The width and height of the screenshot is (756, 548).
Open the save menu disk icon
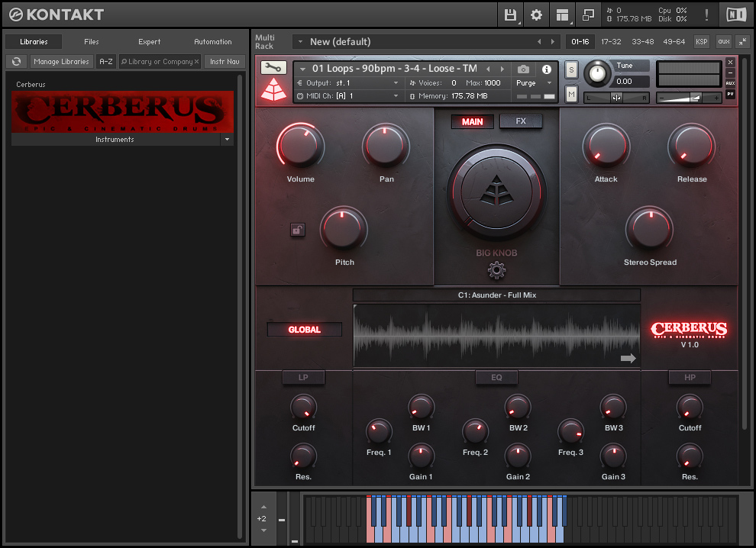510,15
